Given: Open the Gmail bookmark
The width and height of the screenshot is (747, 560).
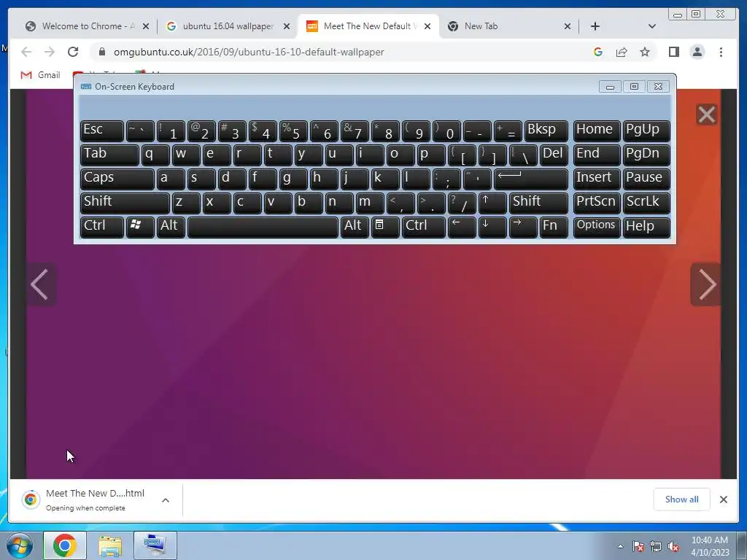Looking at the screenshot, I should [41, 75].
